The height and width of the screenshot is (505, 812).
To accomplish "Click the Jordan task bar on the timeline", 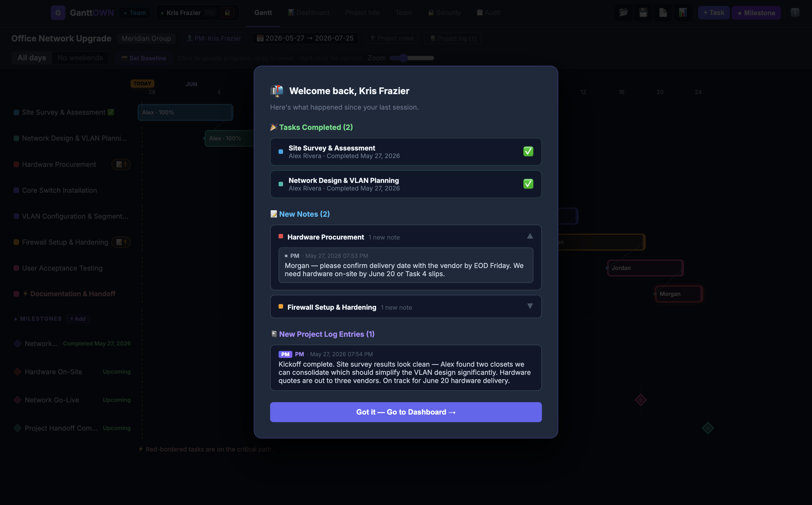I will tap(645, 268).
